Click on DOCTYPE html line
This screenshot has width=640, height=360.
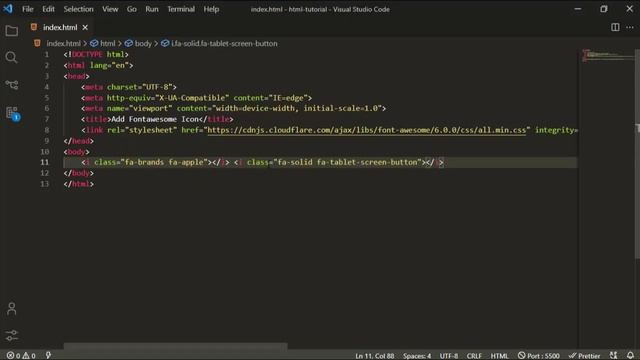click(96, 54)
